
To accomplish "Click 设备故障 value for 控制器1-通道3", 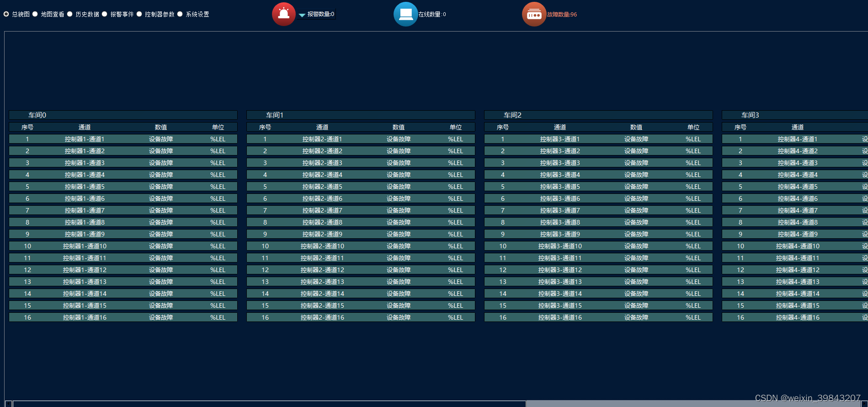I will pyautogui.click(x=161, y=163).
